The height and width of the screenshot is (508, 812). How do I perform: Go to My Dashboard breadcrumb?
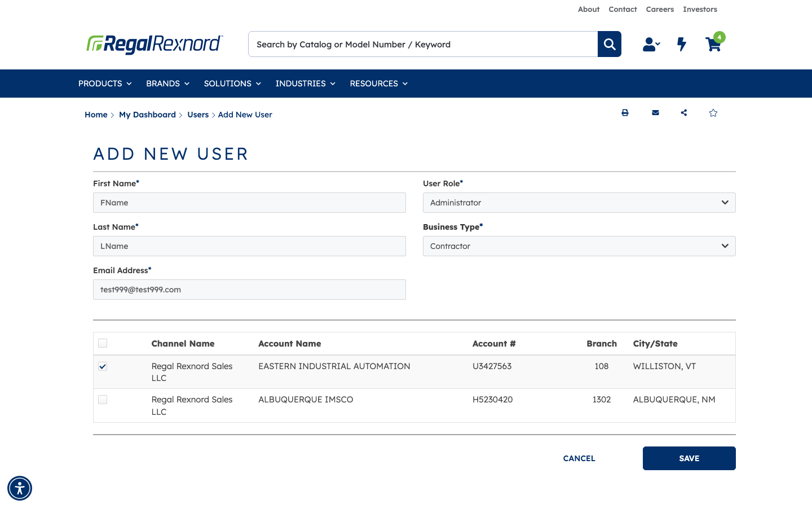147,115
